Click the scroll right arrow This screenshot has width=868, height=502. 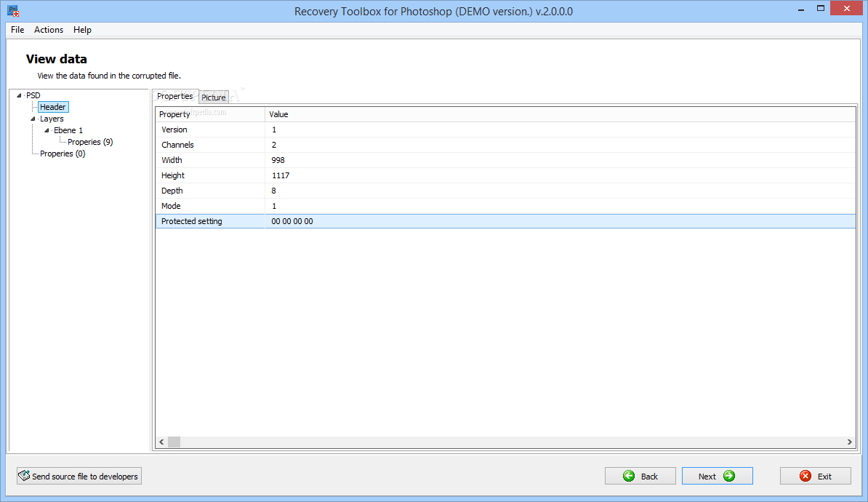point(849,442)
